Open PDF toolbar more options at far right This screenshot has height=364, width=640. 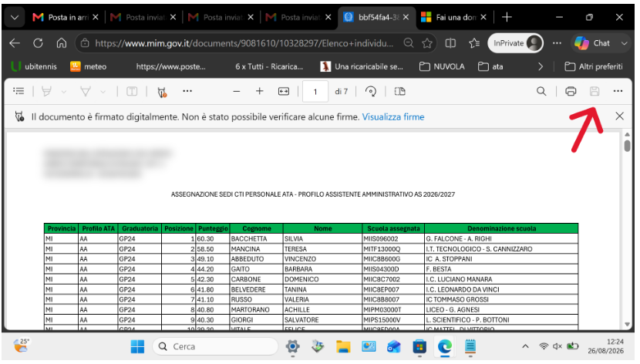tap(618, 91)
